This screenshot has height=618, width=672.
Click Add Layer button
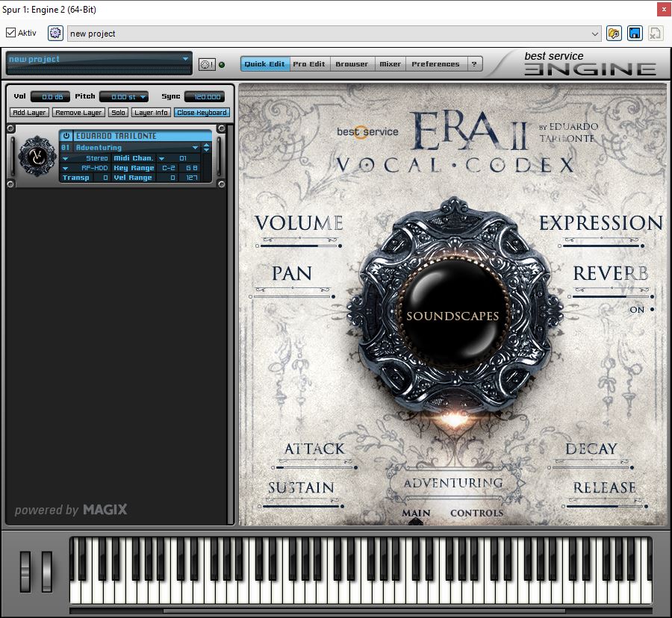tap(29, 113)
